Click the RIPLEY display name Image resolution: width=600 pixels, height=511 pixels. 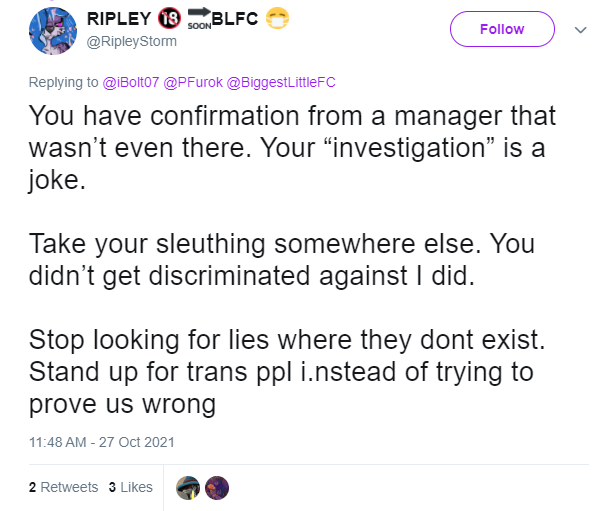119,19
